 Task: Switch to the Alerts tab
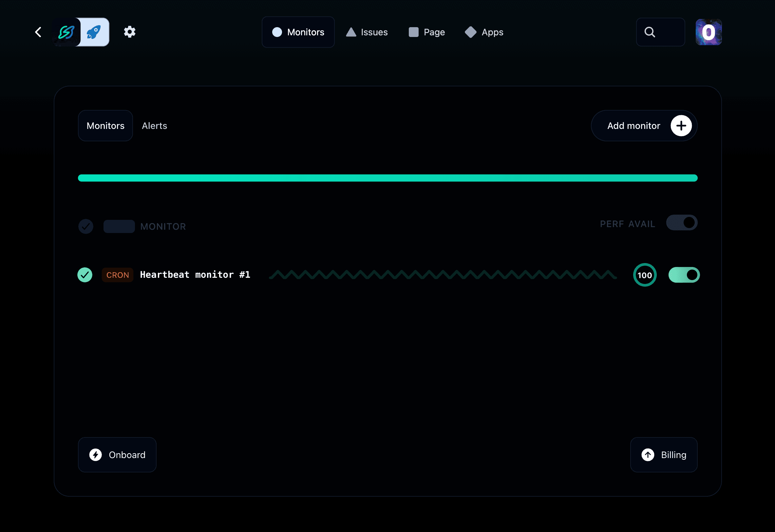[154, 126]
